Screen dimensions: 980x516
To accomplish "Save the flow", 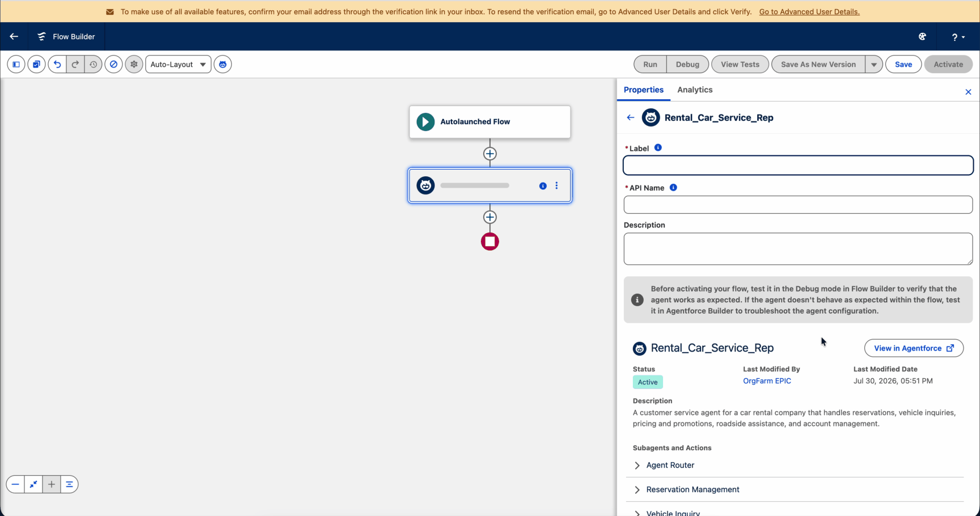I will pyautogui.click(x=903, y=64).
